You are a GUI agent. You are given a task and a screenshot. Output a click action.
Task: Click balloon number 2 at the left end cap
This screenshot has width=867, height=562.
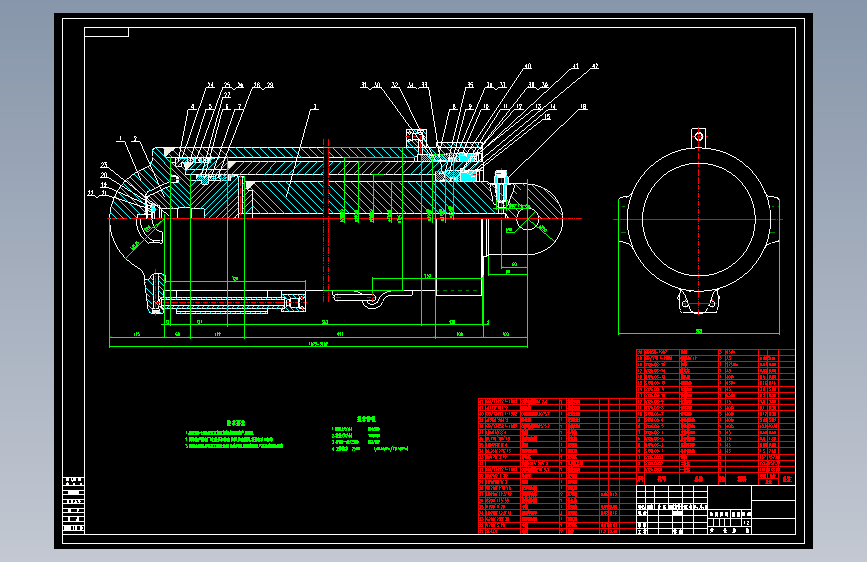click(x=135, y=139)
